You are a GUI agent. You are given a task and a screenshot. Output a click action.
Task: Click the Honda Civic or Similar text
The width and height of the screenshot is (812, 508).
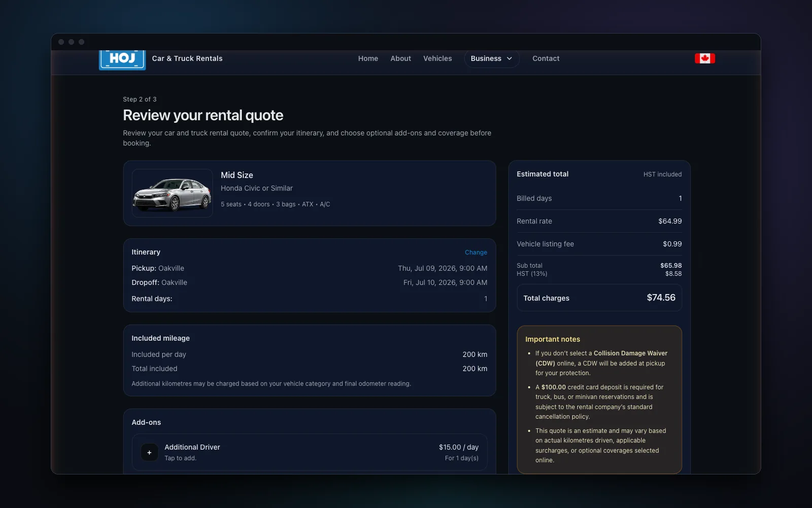coord(257,188)
